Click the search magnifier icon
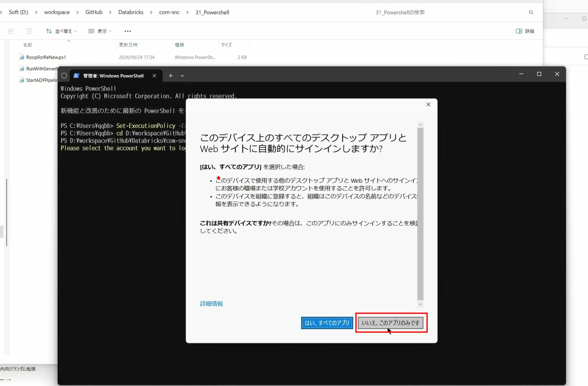Image resolution: width=588 pixels, height=386 pixels. pyautogui.click(x=531, y=13)
